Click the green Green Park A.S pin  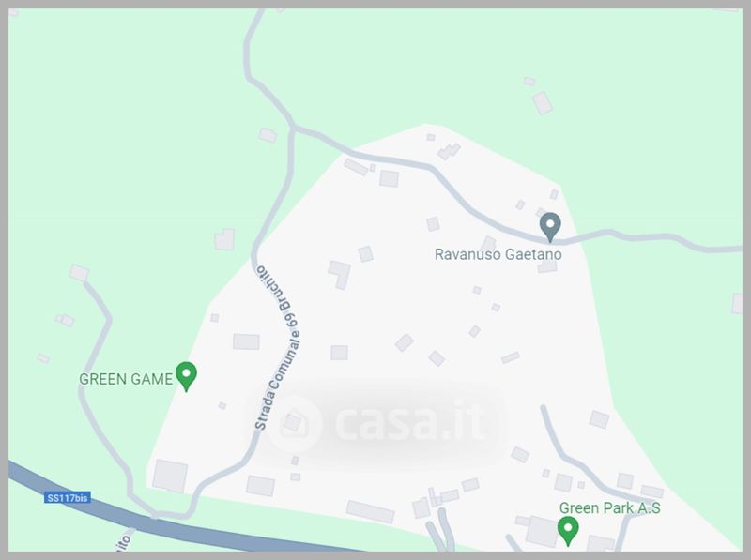(x=568, y=530)
